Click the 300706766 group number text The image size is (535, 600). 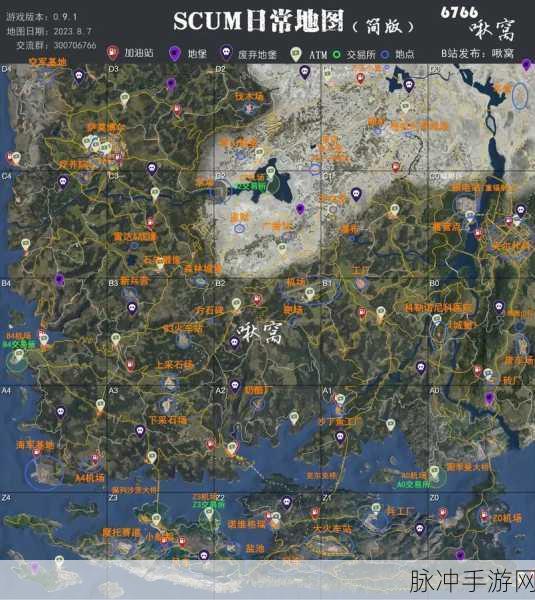(x=75, y=45)
